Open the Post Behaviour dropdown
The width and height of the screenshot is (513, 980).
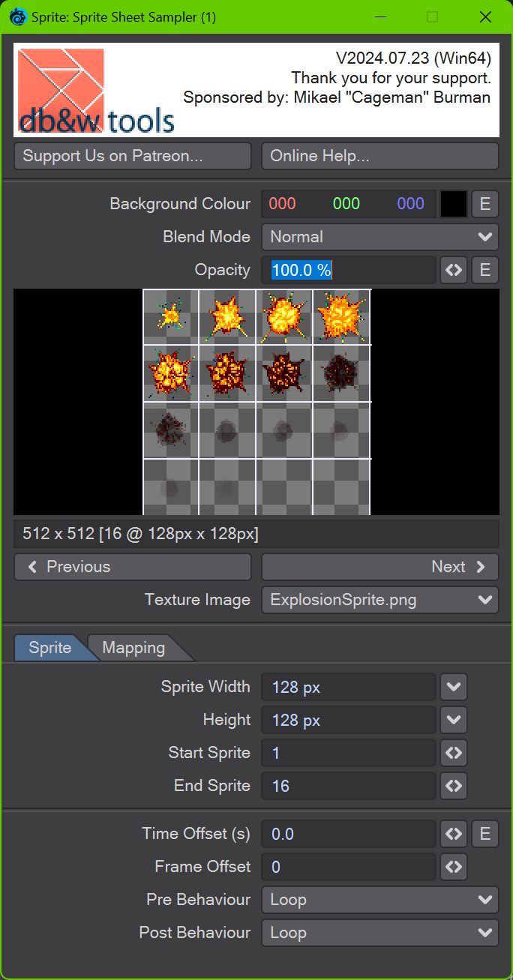380,933
